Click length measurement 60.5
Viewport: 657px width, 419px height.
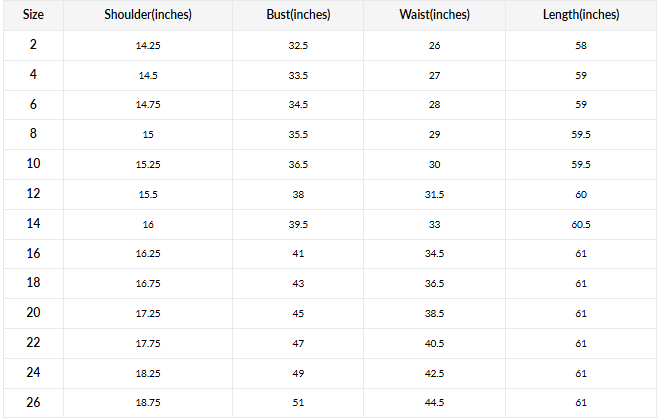(581, 225)
